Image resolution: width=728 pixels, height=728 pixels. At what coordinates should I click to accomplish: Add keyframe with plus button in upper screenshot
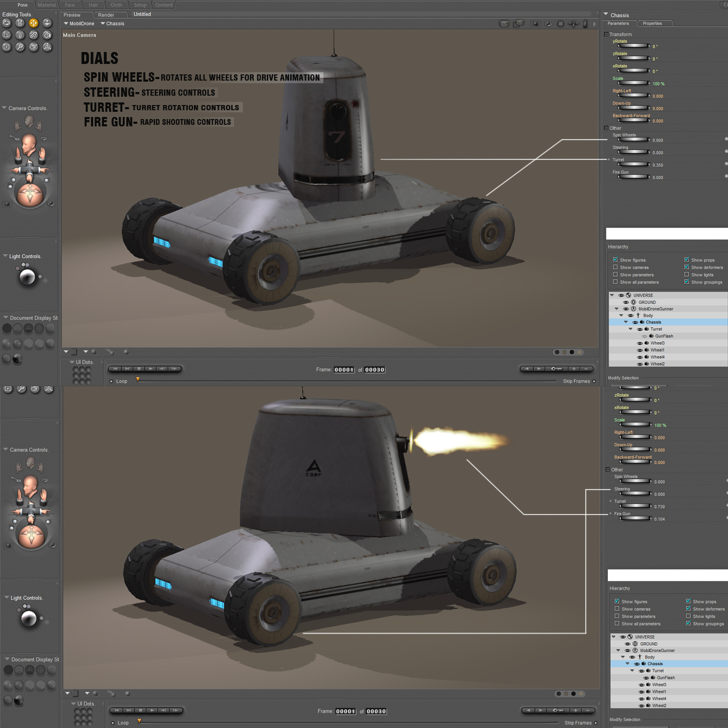[574, 369]
